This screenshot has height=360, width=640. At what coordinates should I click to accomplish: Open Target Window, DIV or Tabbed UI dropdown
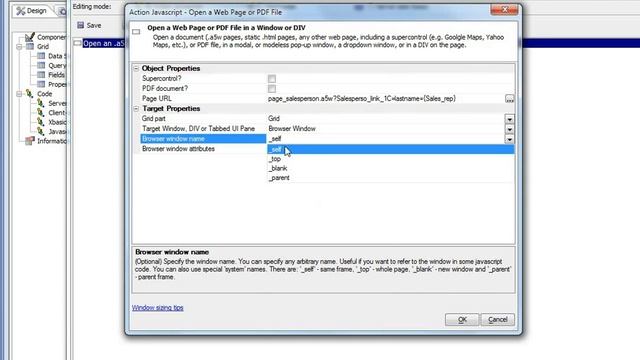(509, 129)
